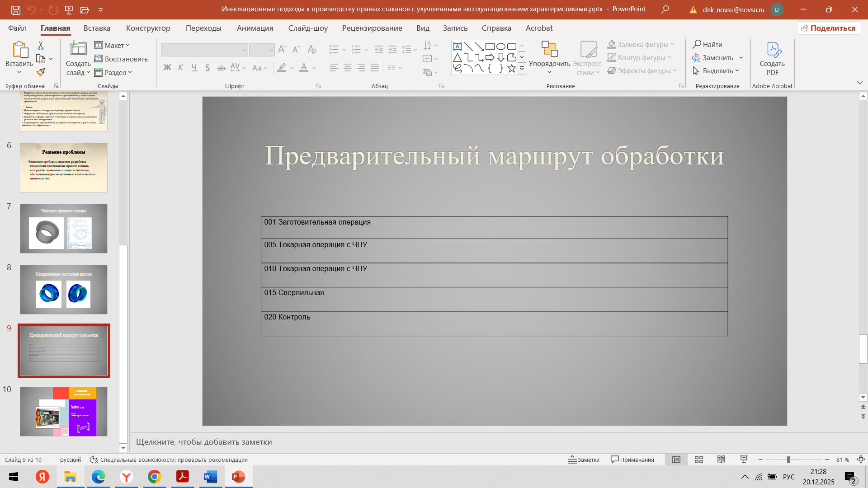Screen dimensions: 868x488
Task: Toggle Comments pane in status bar
Action: (632, 460)
